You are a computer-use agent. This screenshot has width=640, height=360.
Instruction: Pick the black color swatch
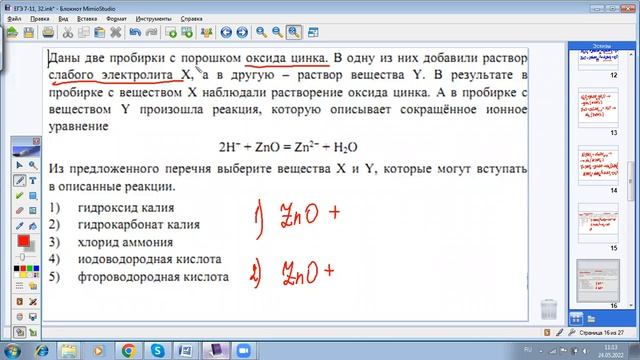click(16, 268)
